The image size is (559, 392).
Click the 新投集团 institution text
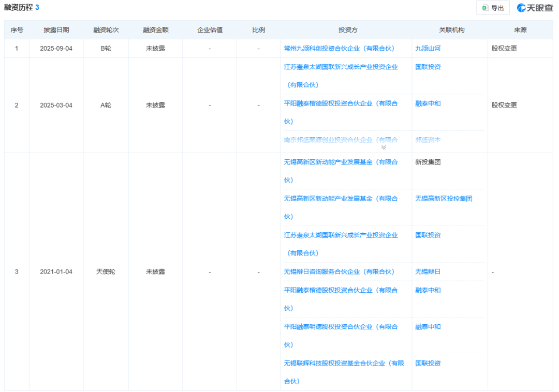tap(428, 162)
